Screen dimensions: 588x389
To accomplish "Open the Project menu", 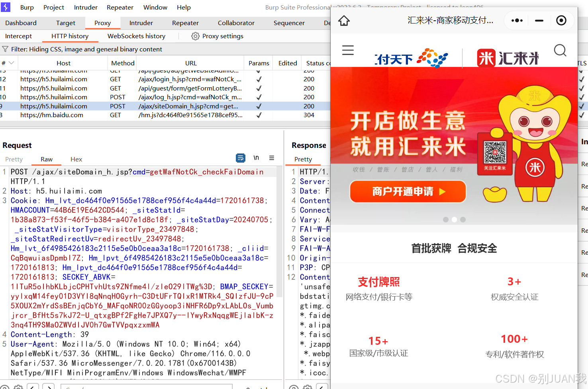I will [54, 7].
